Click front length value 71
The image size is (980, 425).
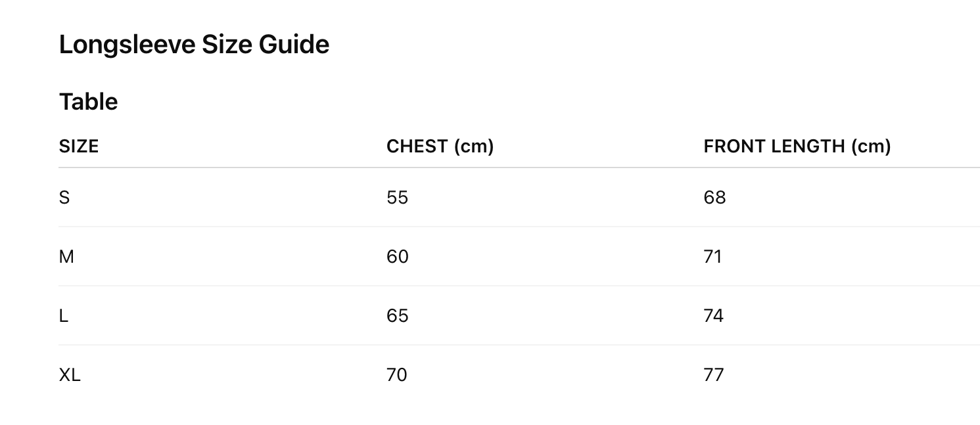click(x=712, y=256)
